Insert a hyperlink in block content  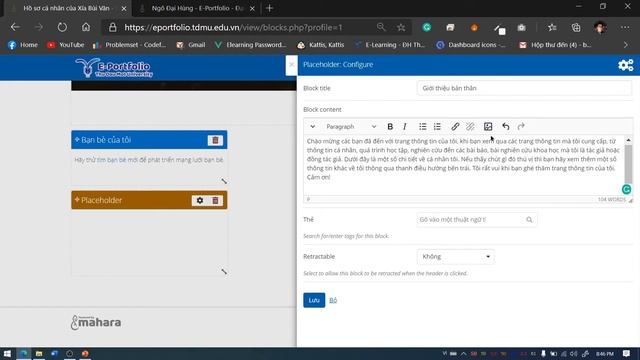tap(455, 127)
